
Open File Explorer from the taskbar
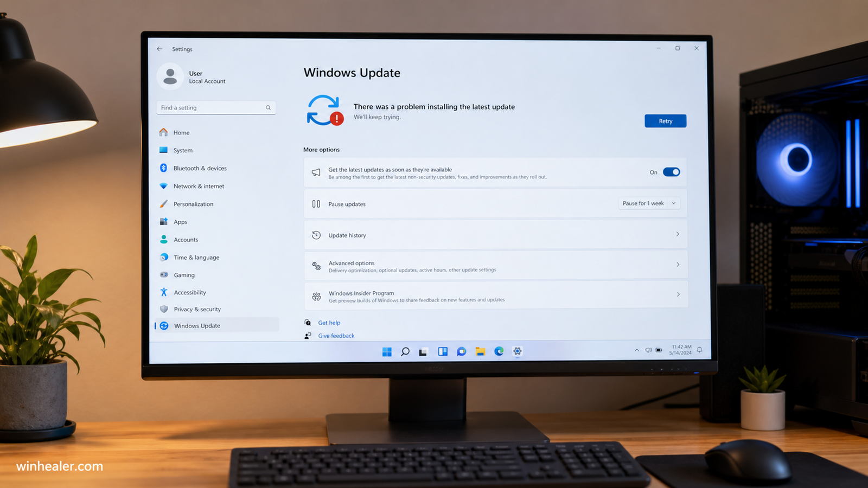pyautogui.click(x=480, y=351)
